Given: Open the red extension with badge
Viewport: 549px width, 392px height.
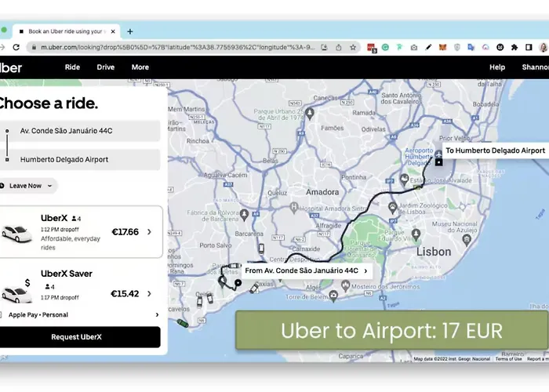Looking at the screenshot, I should 372,48.
